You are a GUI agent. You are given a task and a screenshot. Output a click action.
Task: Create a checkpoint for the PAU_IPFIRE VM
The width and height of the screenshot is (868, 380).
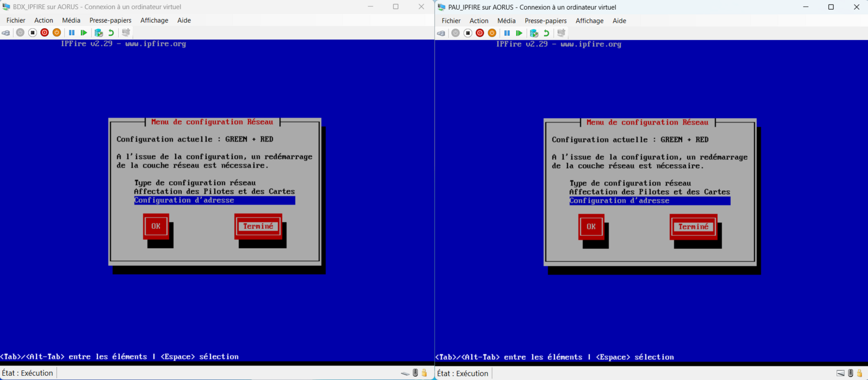coord(534,33)
